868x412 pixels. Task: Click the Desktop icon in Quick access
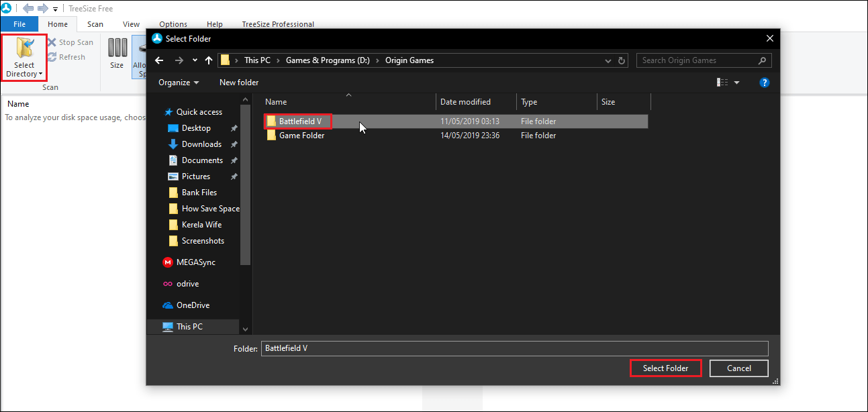[173, 128]
